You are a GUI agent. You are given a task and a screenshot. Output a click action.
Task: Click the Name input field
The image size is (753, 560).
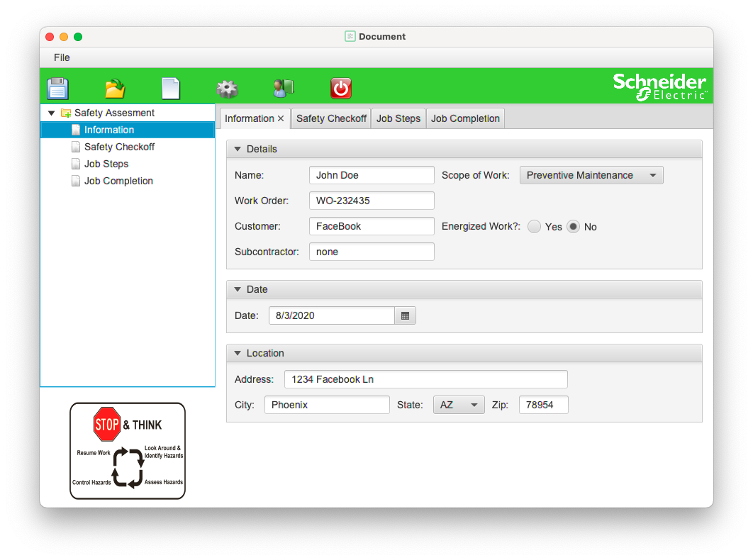[x=372, y=175]
